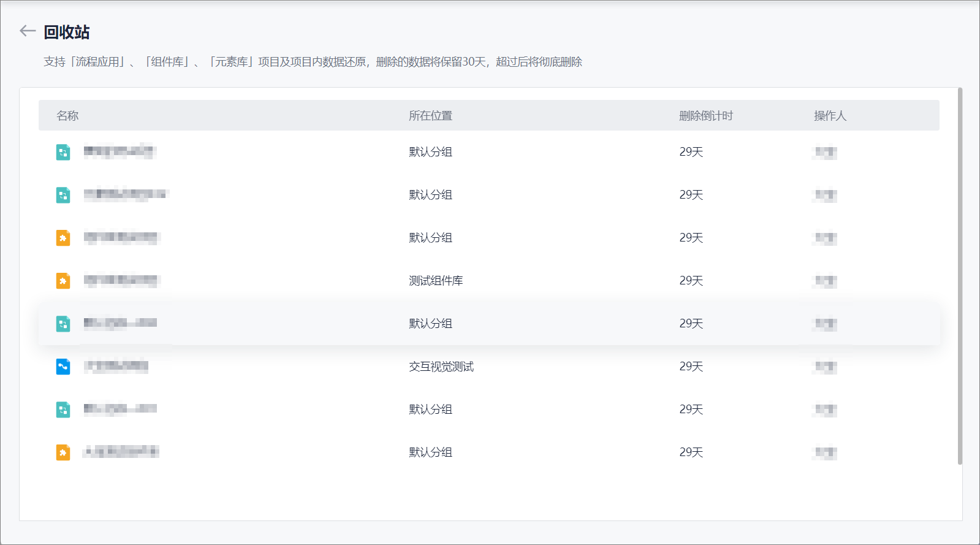This screenshot has width=980, height=545.
Task: Click the orange icon in the 测试组件库 row
Action: pyautogui.click(x=63, y=281)
